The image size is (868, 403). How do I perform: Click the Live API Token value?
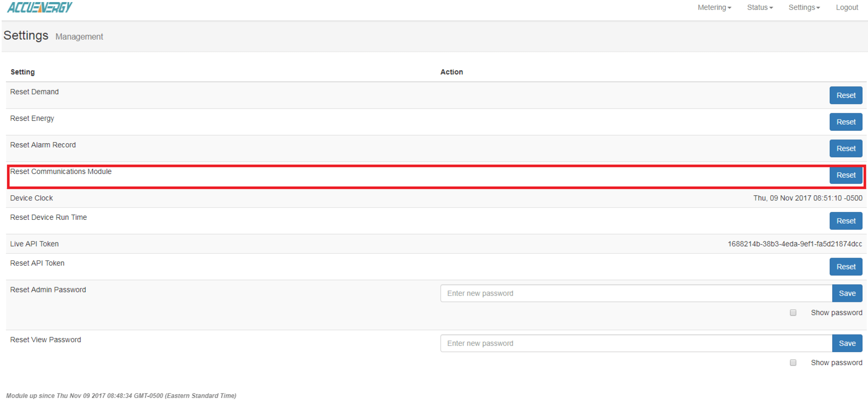794,244
